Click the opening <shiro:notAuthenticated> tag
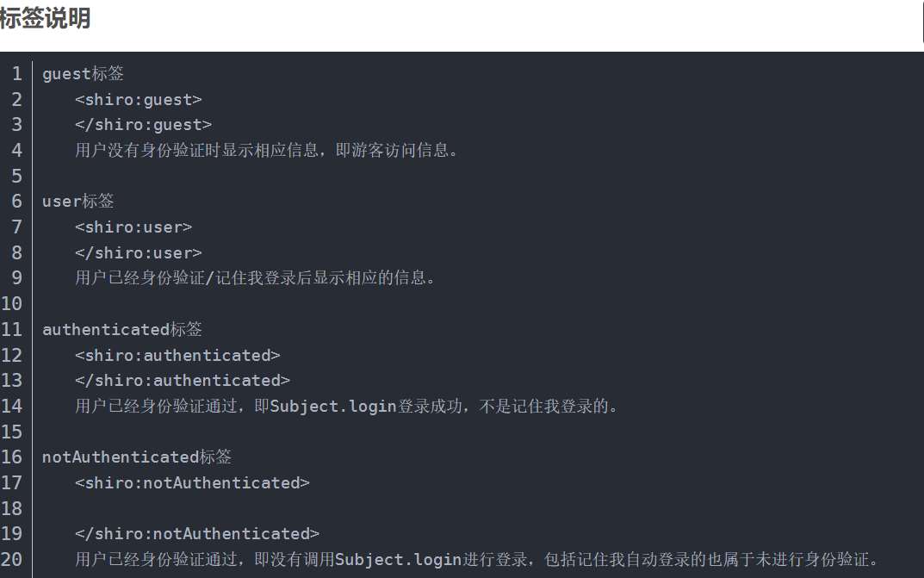Screen dimensions: 924x578 (192, 483)
